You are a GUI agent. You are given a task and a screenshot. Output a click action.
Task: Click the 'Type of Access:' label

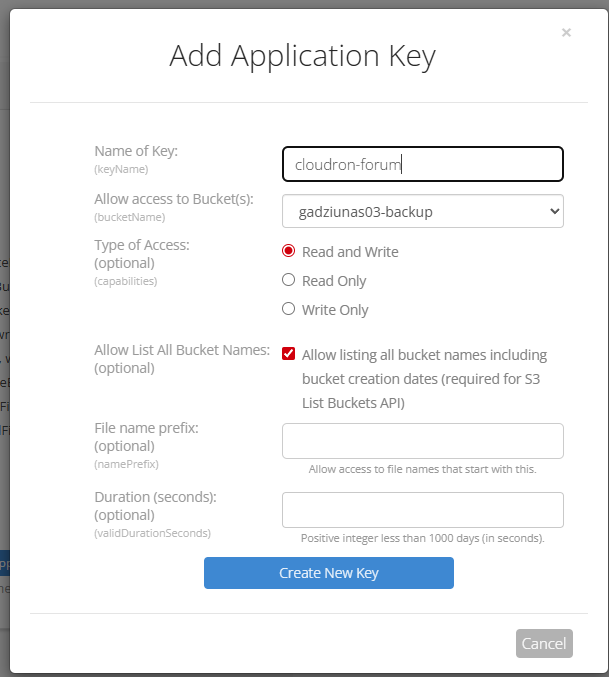(x=141, y=244)
